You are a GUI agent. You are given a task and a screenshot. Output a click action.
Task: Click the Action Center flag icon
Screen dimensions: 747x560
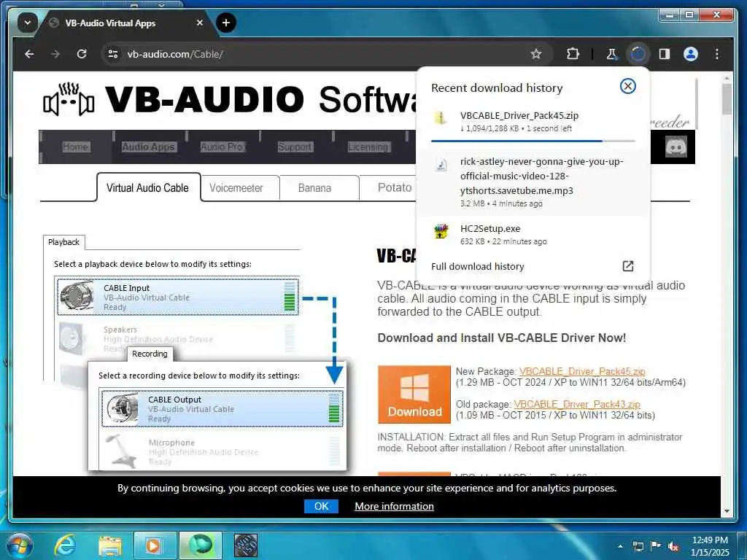click(x=656, y=546)
